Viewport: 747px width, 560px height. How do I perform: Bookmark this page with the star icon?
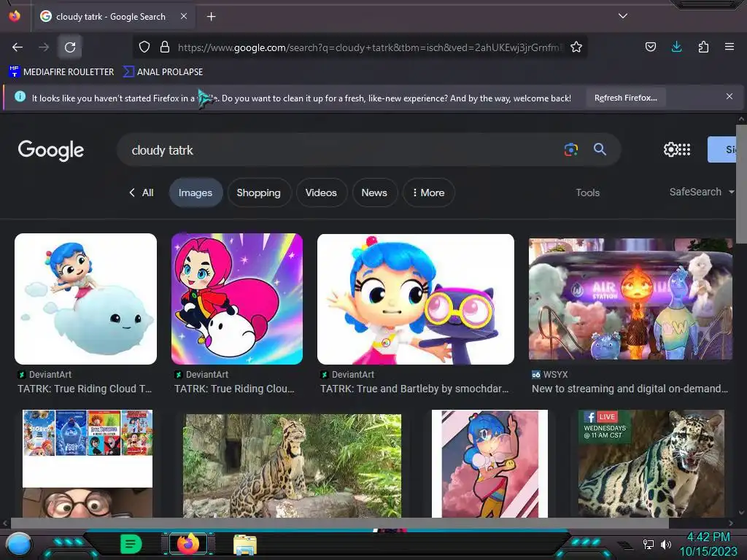click(576, 47)
